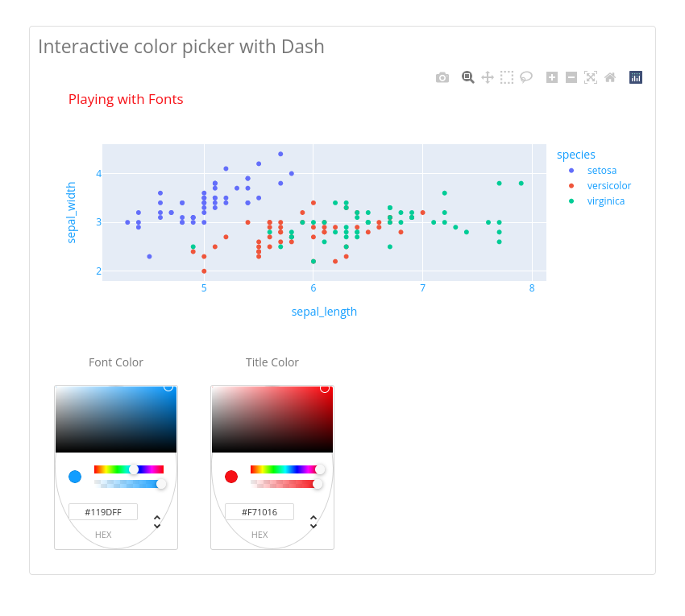Reset axes with the home icon
This screenshot has width=685, height=616.
click(x=610, y=77)
